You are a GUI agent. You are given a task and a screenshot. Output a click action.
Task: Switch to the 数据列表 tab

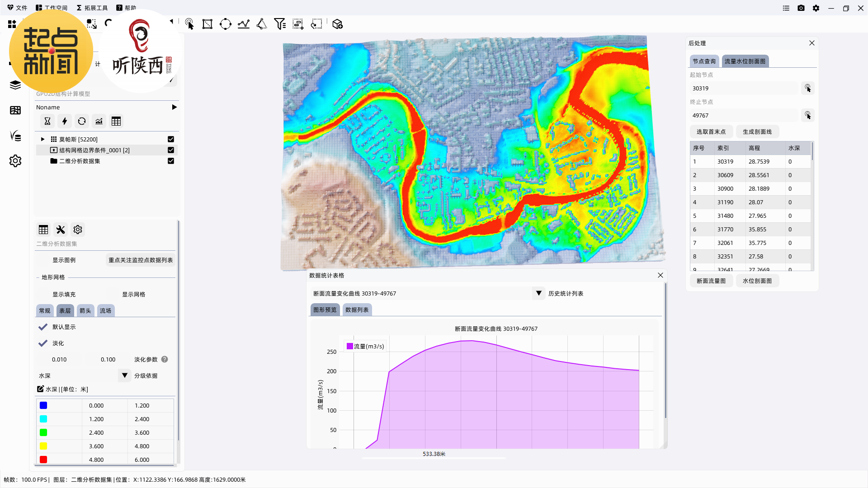coord(357,310)
